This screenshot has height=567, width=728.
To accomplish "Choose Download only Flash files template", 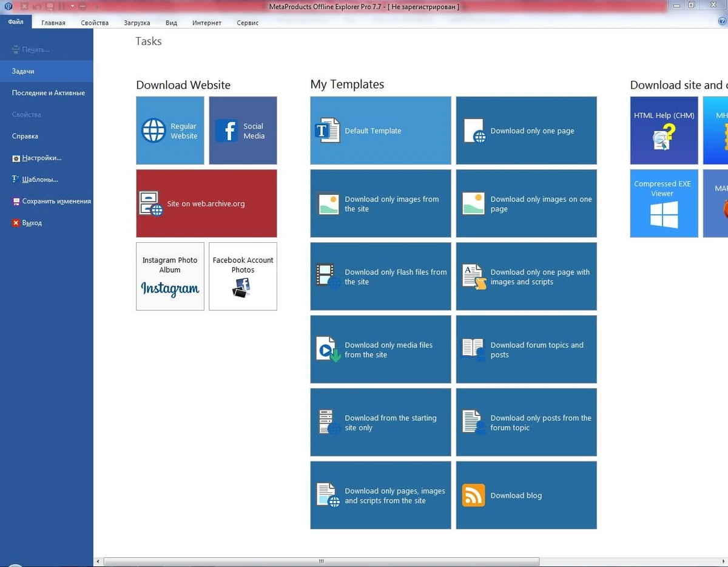I will (x=380, y=276).
